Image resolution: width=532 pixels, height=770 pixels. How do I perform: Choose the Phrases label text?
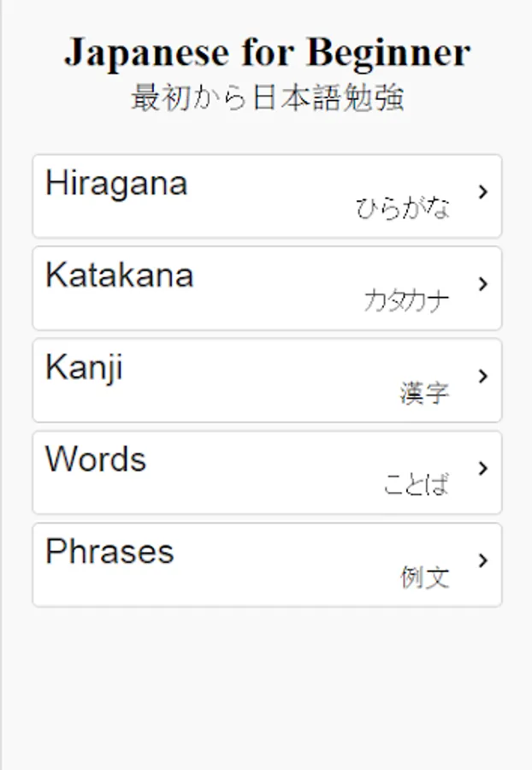point(109,552)
